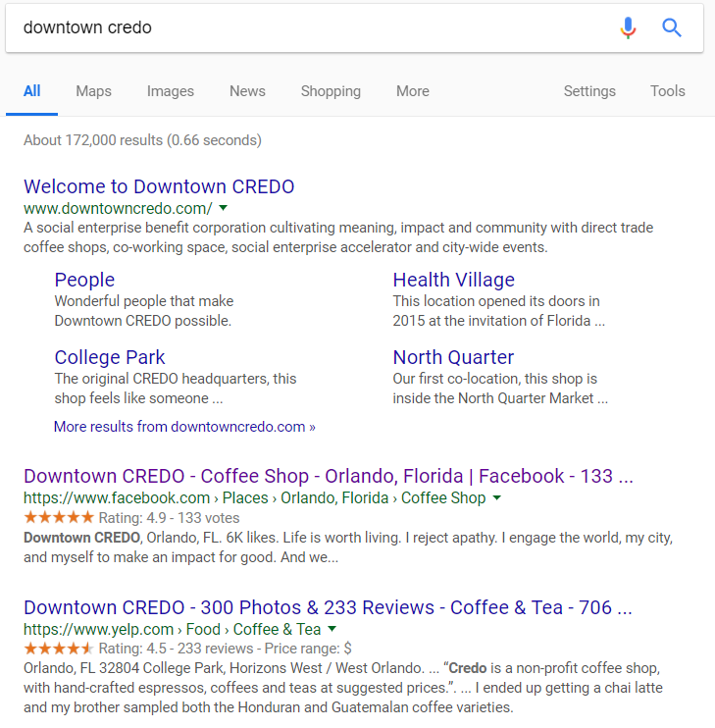Click the Yelp 4.5 star rating icons
Screen dimensions: 715x728
click(x=59, y=649)
